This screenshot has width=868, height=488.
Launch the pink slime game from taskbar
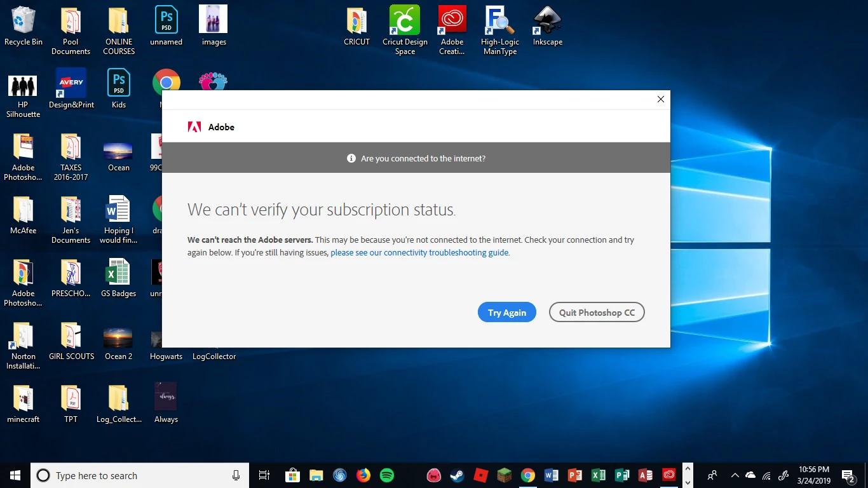point(433,475)
